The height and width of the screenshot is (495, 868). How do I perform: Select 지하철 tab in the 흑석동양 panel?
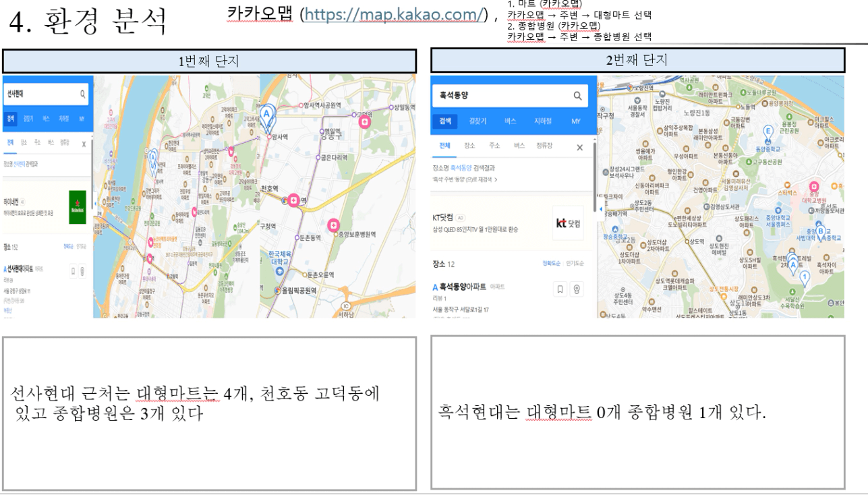(543, 121)
